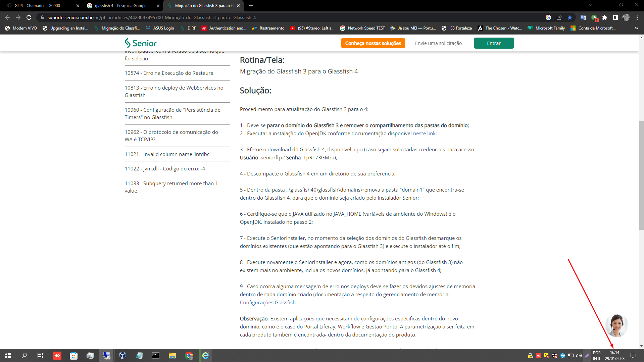Open Command Prompt from the taskbar
The width and height of the screenshot is (644, 362).
click(156, 355)
